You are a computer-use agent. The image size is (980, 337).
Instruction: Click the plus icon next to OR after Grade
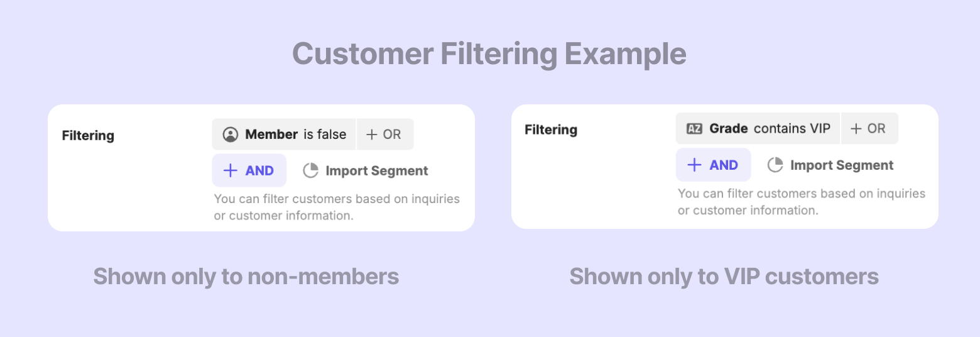[x=856, y=129]
